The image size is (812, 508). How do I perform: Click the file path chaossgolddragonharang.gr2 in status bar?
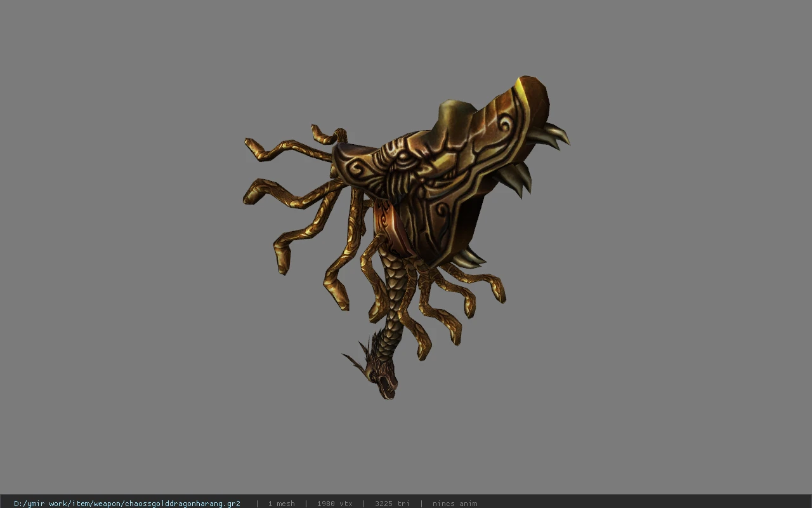click(x=127, y=504)
